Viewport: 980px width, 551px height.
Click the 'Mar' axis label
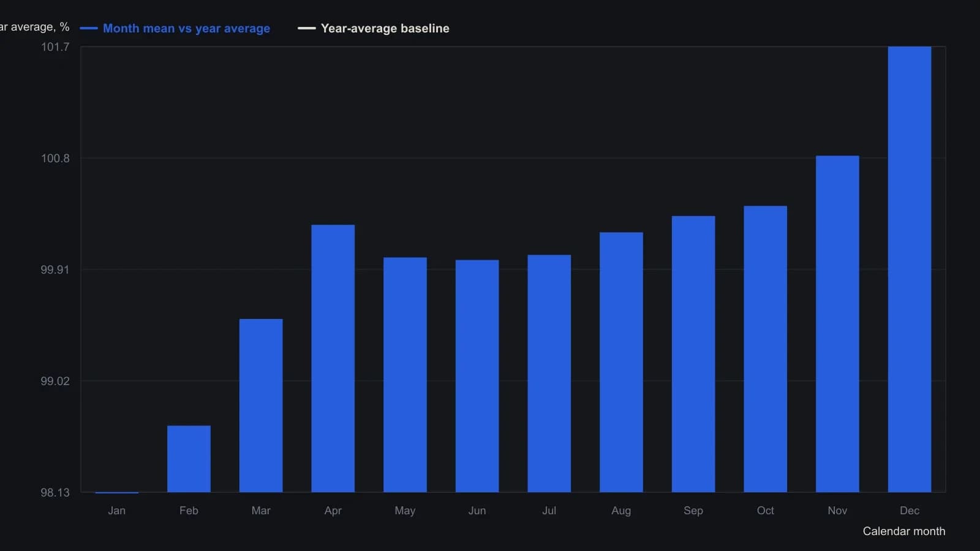261,511
